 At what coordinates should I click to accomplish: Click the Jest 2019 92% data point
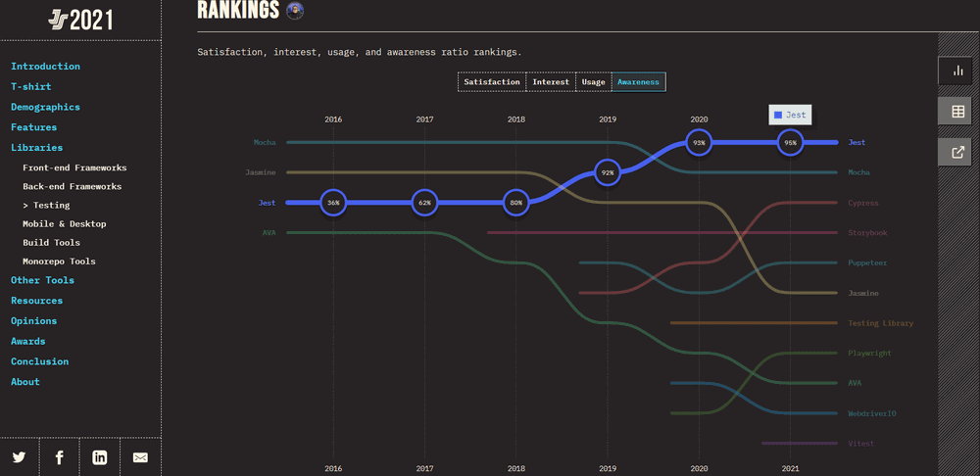point(608,172)
